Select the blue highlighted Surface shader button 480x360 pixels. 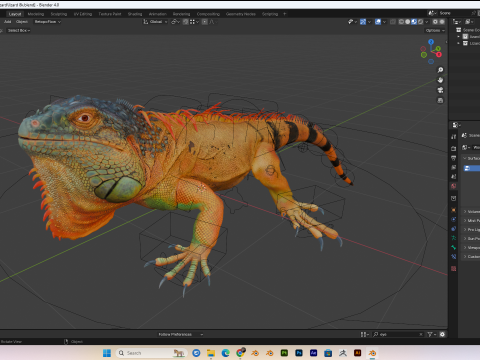(471, 168)
